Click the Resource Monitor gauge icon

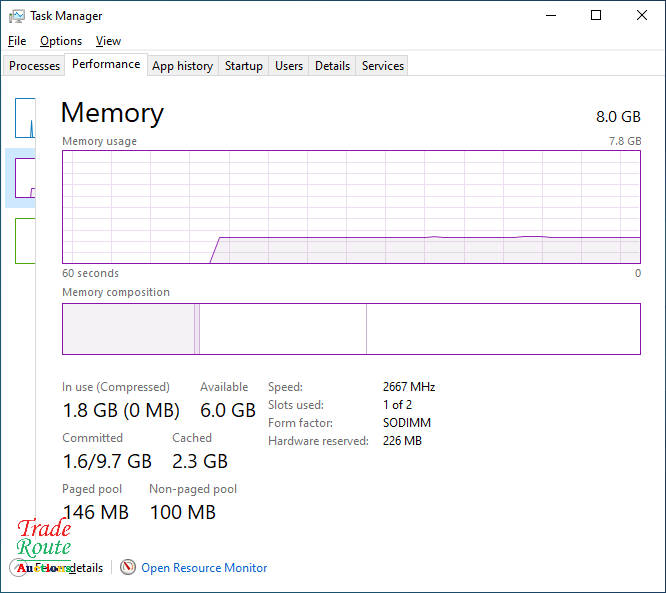[128, 567]
